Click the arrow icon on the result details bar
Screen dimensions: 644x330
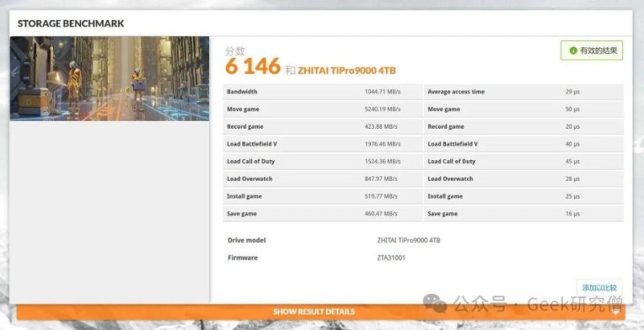[x=617, y=312]
